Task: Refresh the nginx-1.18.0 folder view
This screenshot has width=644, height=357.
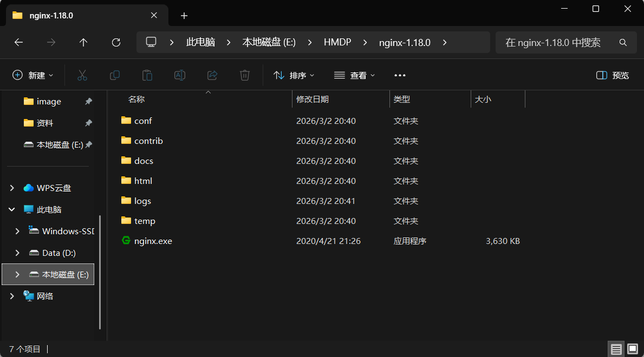Action: 116,42
